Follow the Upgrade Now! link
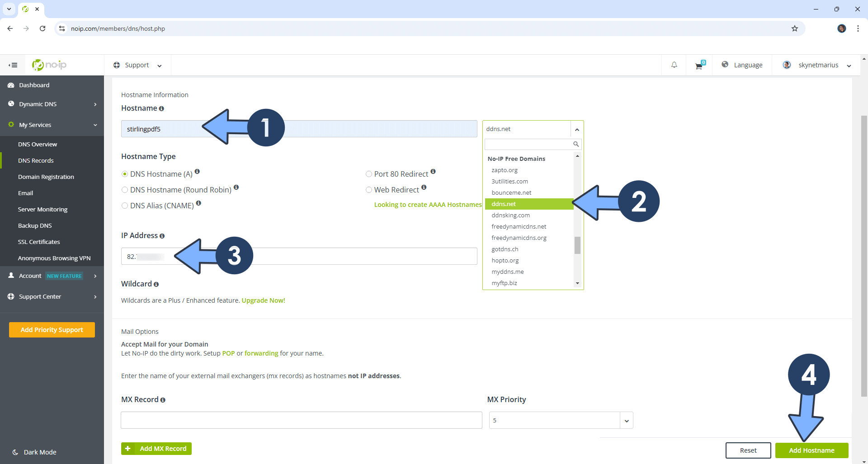868x464 pixels. (264, 300)
